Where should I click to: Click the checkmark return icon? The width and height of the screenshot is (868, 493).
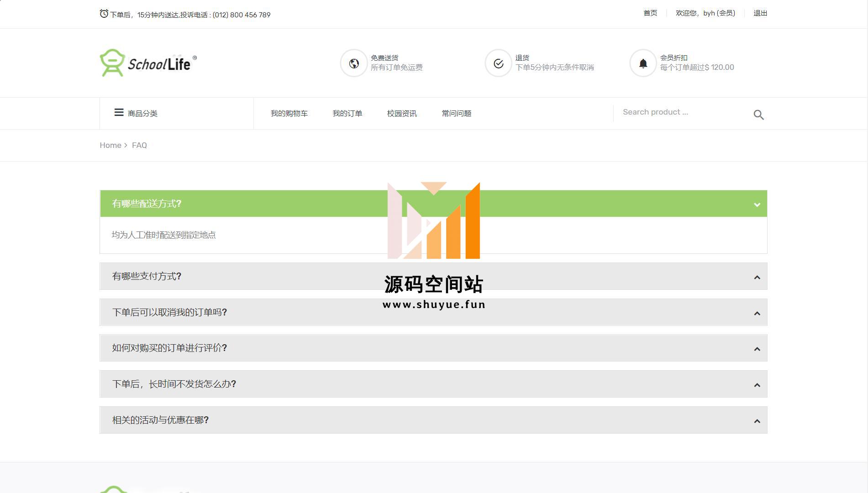coord(498,63)
